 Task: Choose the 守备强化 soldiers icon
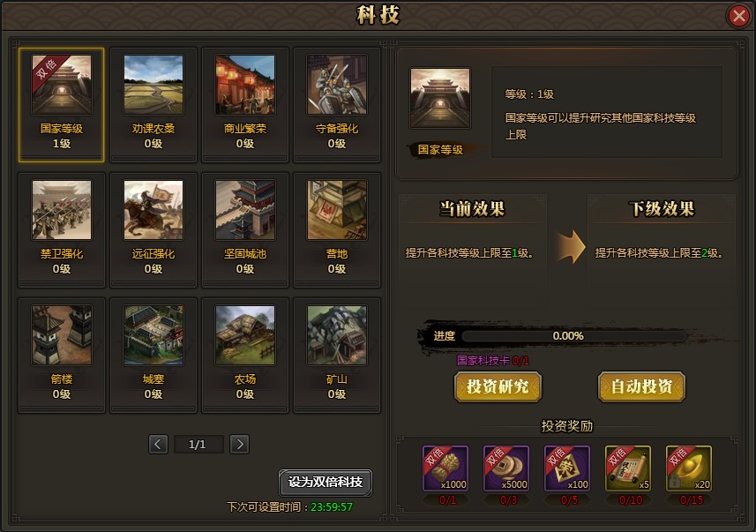click(x=336, y=85)
